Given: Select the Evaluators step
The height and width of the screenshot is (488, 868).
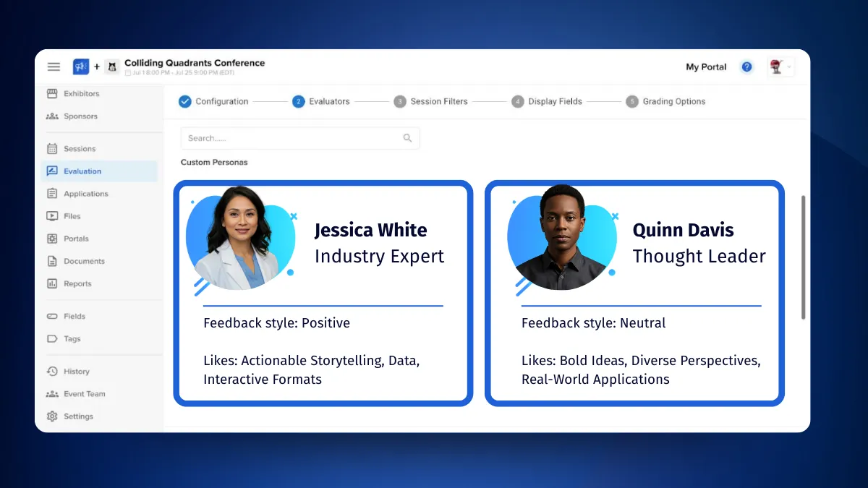Looking at the screenshot, I should [x=321, y=101].
